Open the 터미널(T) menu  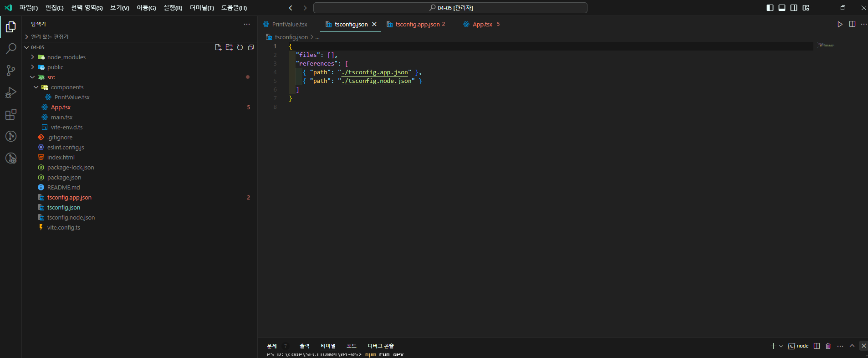(x=202, y=8)
